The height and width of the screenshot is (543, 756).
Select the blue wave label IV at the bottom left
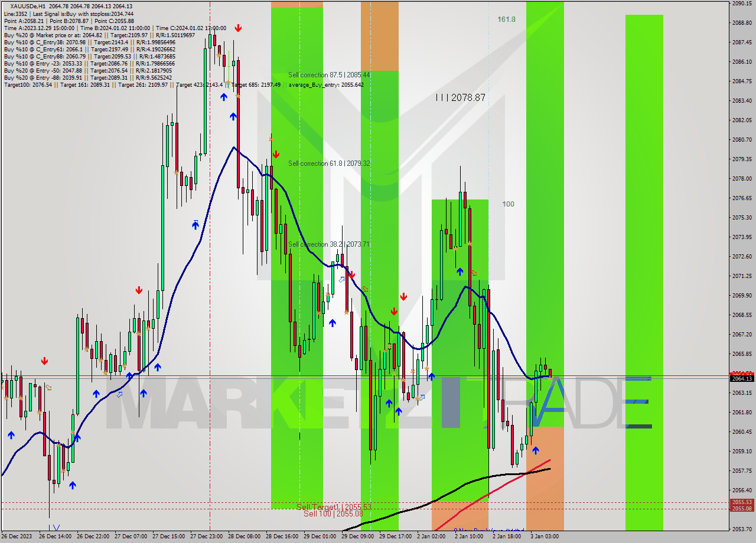[x=54, y=527]
